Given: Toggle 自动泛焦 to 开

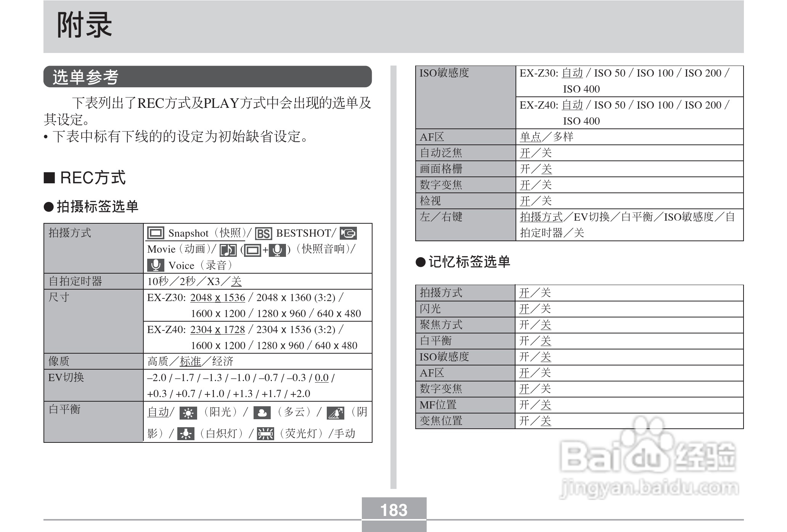Looking at the screenshot, I should 525,152.
